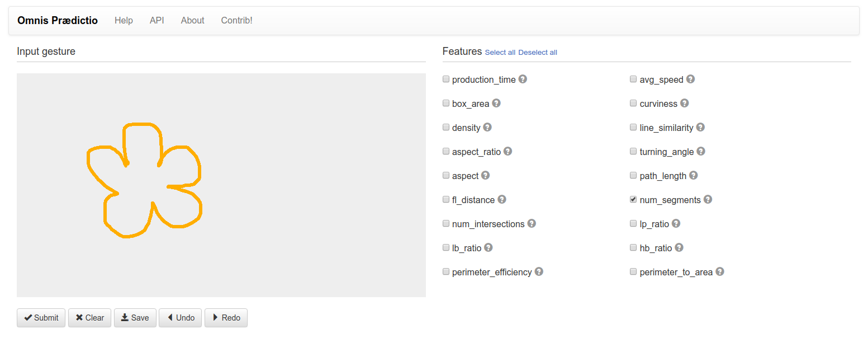Screen dimensions: 868x338
Task: Click help icon next to production_time
Action: coord(523,79)
